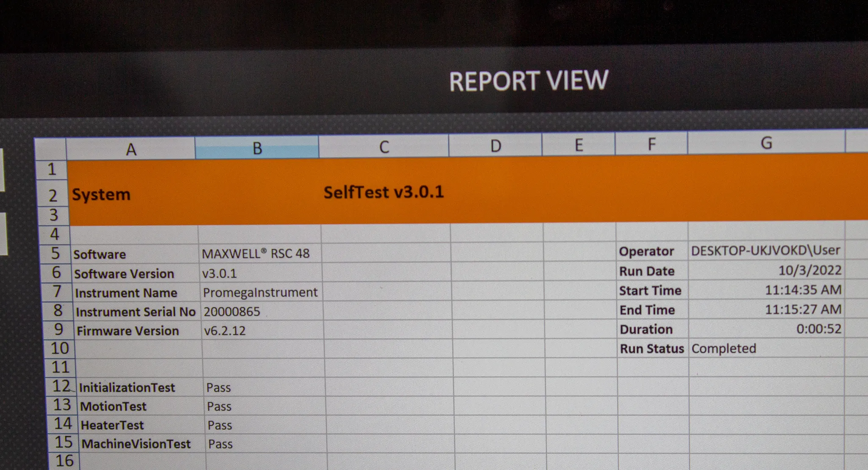
Task: Click the 'v3.0.1' version value cell
Action: click(261, 273)
